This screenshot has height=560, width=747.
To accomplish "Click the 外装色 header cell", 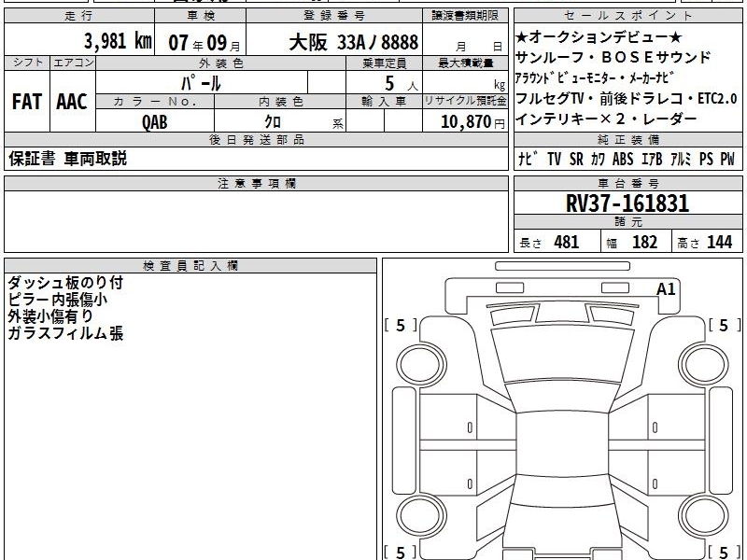I will coord(220,63).
